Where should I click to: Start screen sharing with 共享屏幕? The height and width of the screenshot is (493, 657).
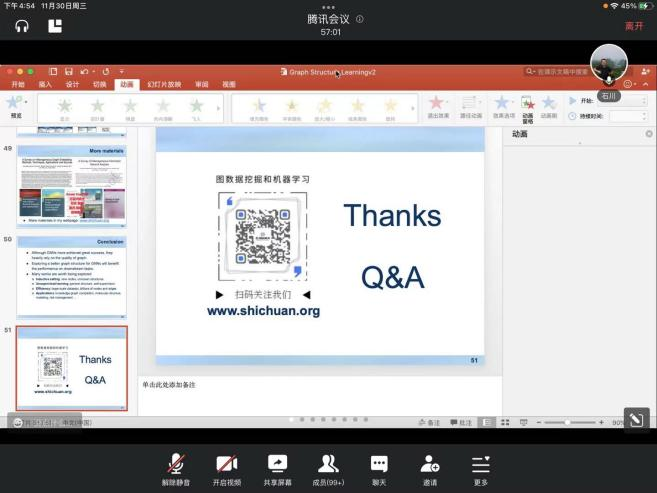click(x=277, y=466)
